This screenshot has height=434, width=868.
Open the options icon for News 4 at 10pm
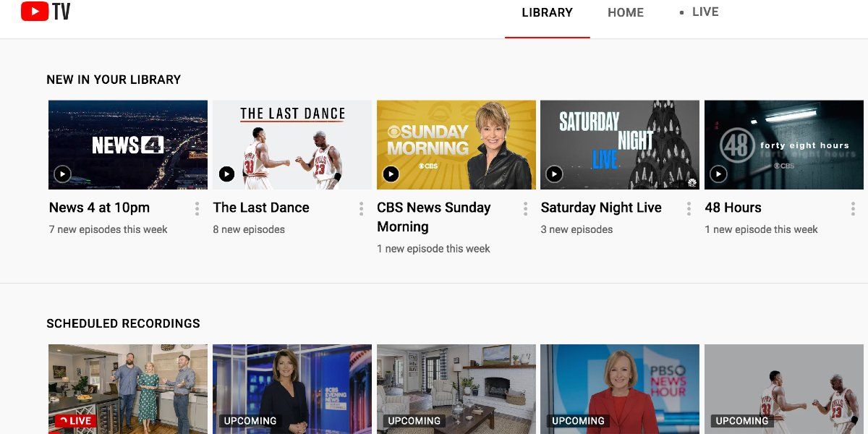click(197, 208)
